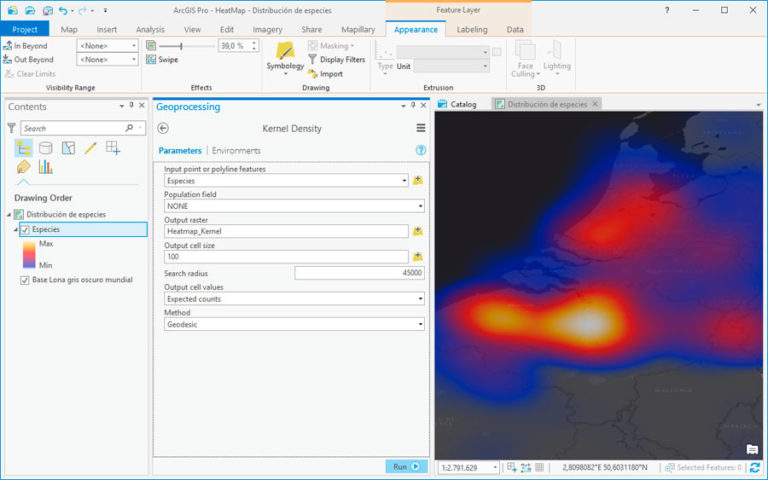Click the Output cell size field

click(286, 257)
